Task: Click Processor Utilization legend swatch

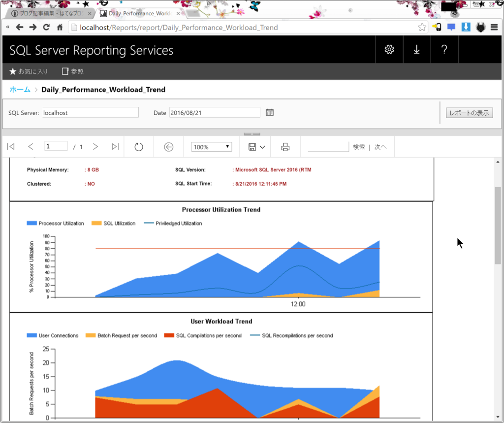Action: [32, 223]
